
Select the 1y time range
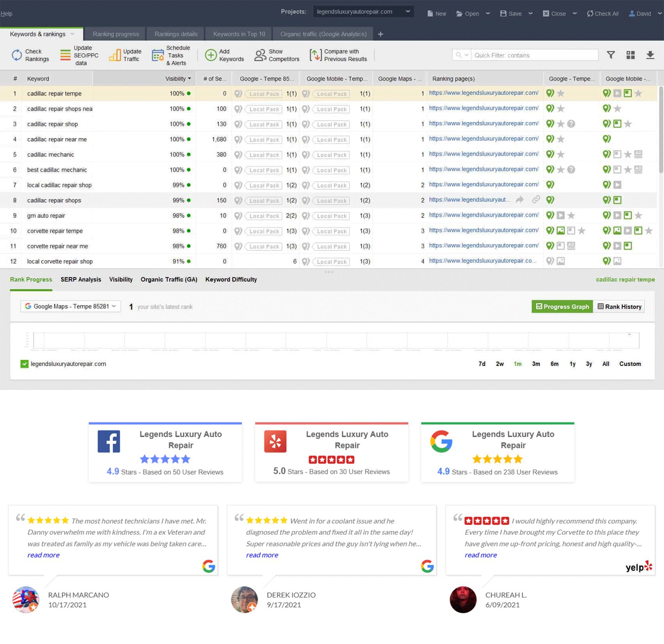572,364
